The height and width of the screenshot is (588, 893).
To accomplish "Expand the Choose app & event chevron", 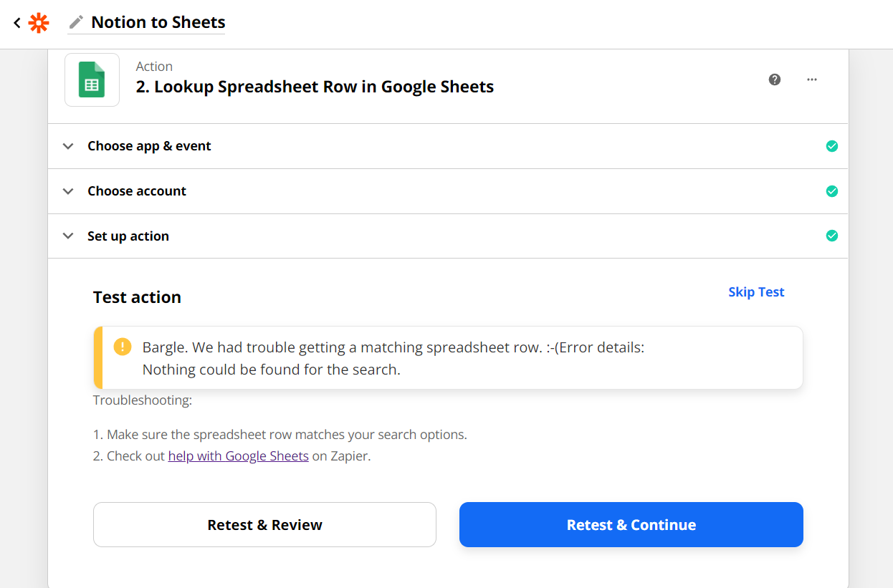I will pyautogui.click(x=68, y=146).
